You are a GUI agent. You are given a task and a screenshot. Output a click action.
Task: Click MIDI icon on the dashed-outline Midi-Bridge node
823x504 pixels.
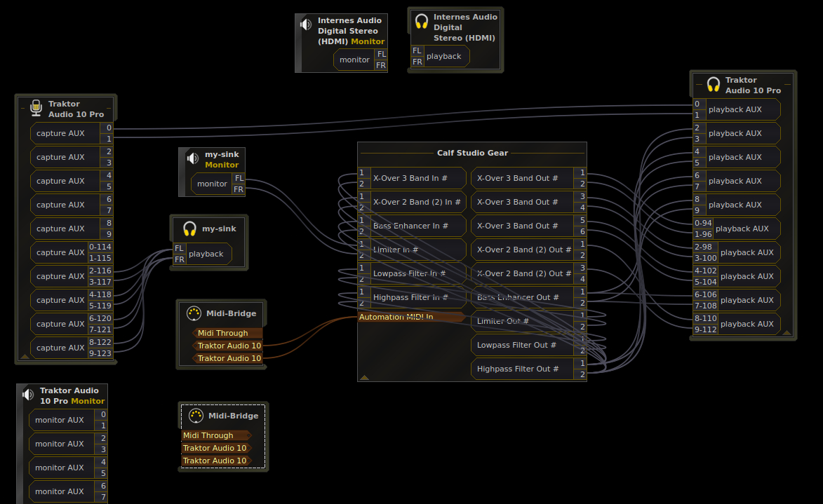[196, 416]
